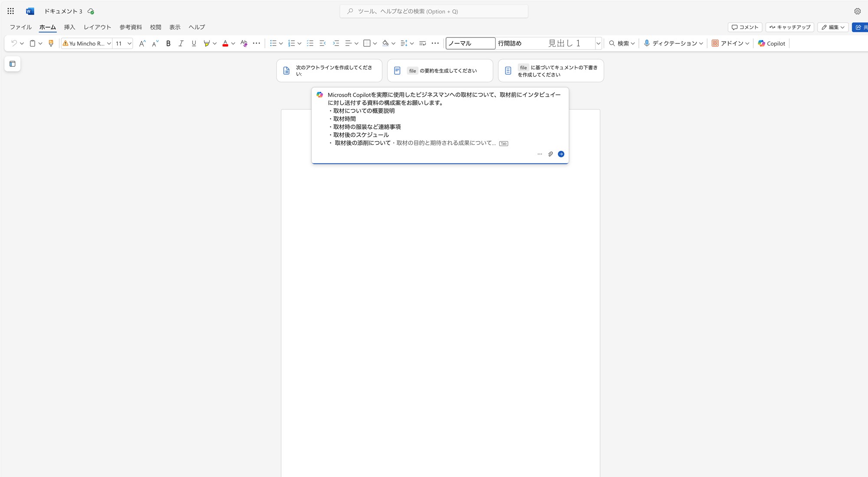Expand the ディクテーション dropdown arrow
Image resolution: width=868 pixels, height=477 pixels.
701,43
